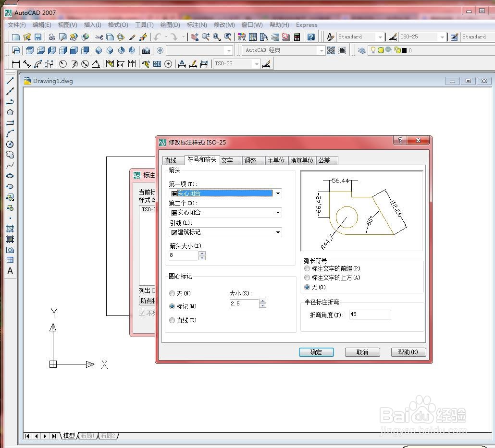Viewport: 495px width, 448px height.
Task: Increase arrow size with the 箭头大小 up stepper
Action: [202, 254]
